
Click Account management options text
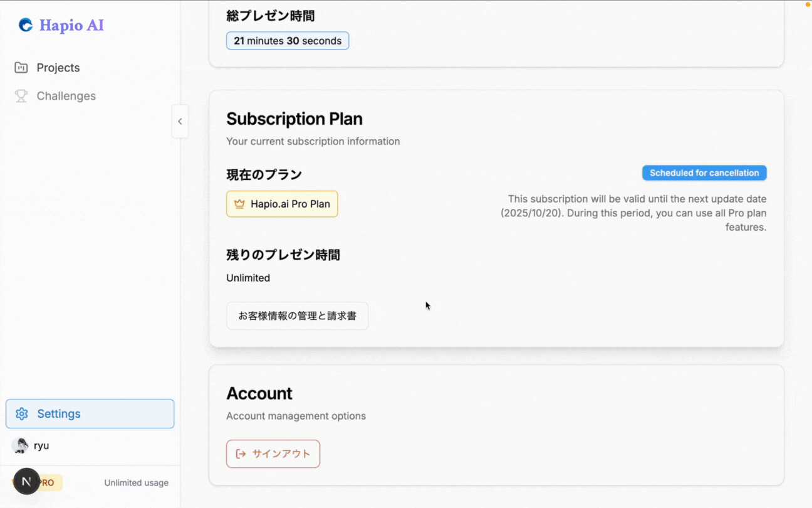(296, 416)
